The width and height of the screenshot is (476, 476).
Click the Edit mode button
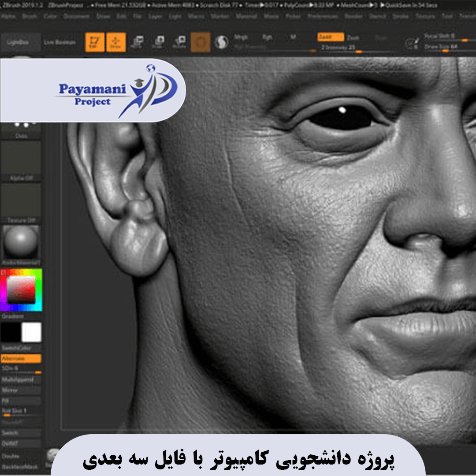point(95,42)
